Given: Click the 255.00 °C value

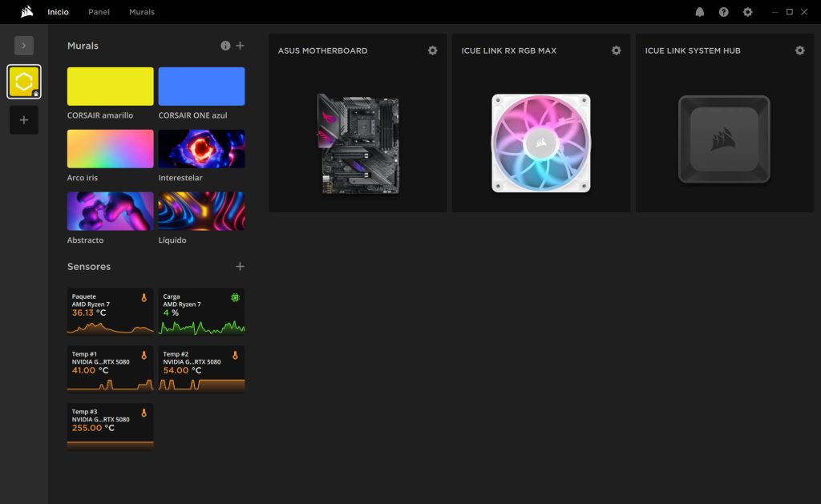Looking at the screenshot, I should point(93,428).
